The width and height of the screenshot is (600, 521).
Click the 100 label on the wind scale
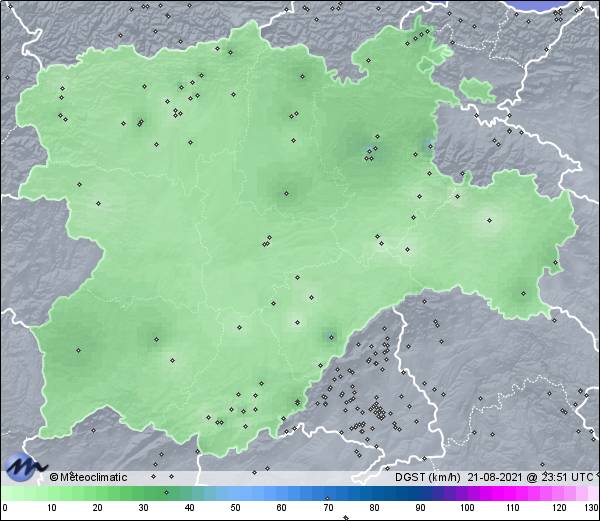tap(467, 508)
